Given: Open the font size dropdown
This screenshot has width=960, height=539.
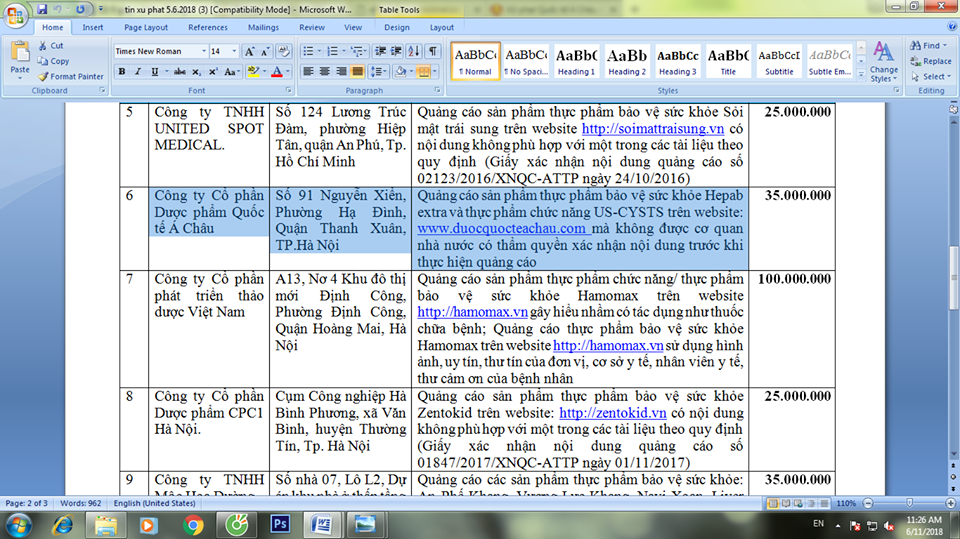Looking at the screenshot, I should coord(233,51).
